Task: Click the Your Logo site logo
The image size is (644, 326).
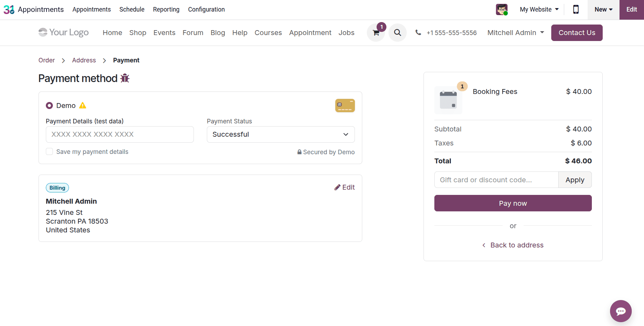Action: 63,33
